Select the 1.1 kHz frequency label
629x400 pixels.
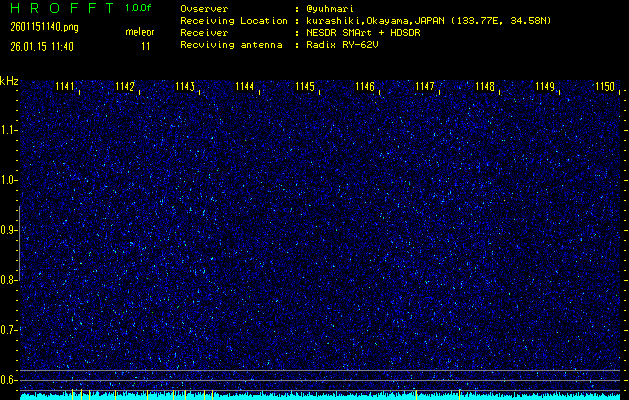9,130
